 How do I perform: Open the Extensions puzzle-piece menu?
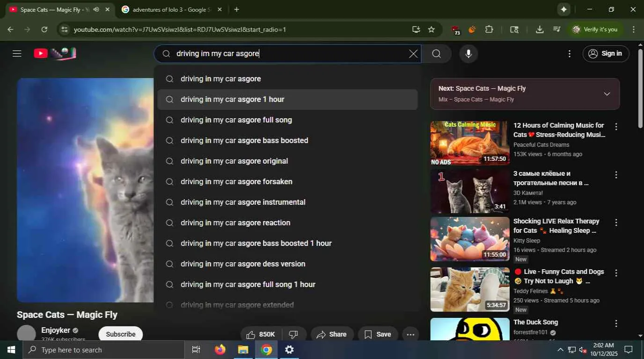tap(489, 29)
